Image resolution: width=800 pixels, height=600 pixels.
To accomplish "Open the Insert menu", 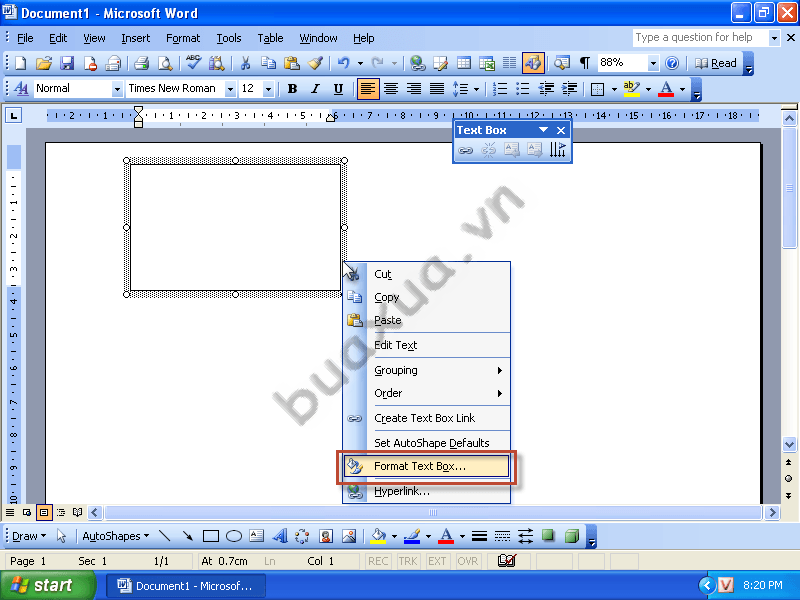I will coord(136,38).
